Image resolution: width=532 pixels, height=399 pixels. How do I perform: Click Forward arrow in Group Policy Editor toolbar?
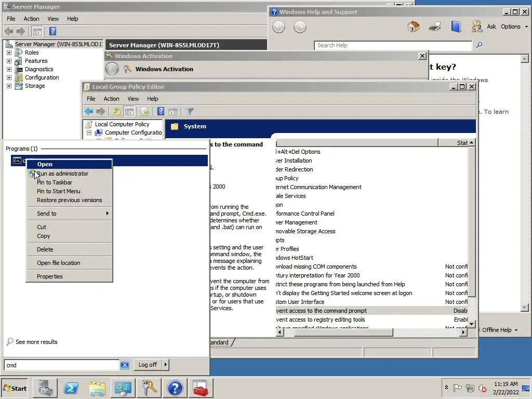[x=101, y=111]
